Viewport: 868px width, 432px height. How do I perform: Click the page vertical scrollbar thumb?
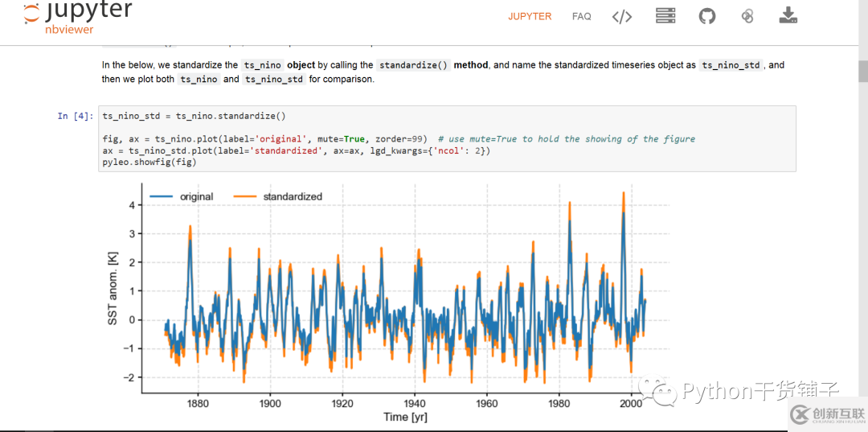pos(863,70)
